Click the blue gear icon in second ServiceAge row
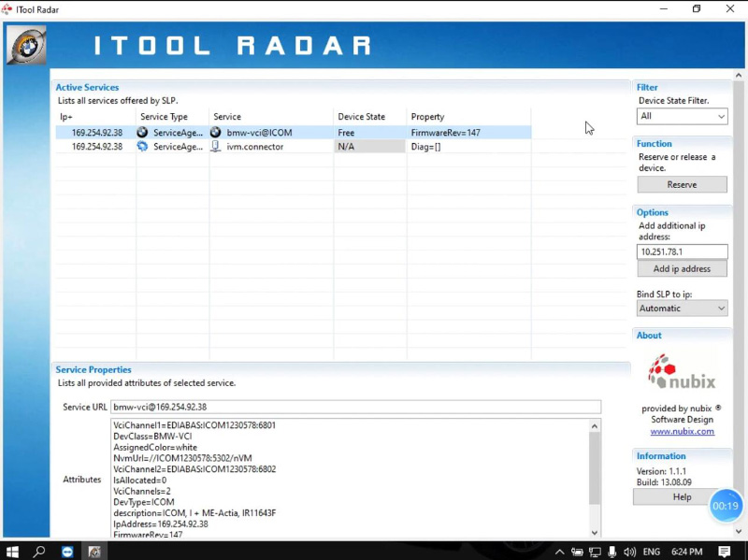 (x=142, y=147)
